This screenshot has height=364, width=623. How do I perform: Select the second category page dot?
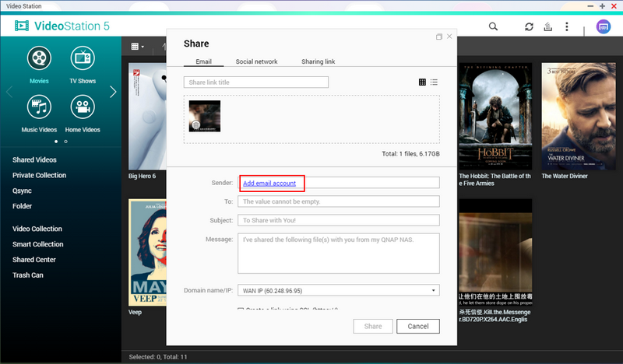click(x=66, y=142)
